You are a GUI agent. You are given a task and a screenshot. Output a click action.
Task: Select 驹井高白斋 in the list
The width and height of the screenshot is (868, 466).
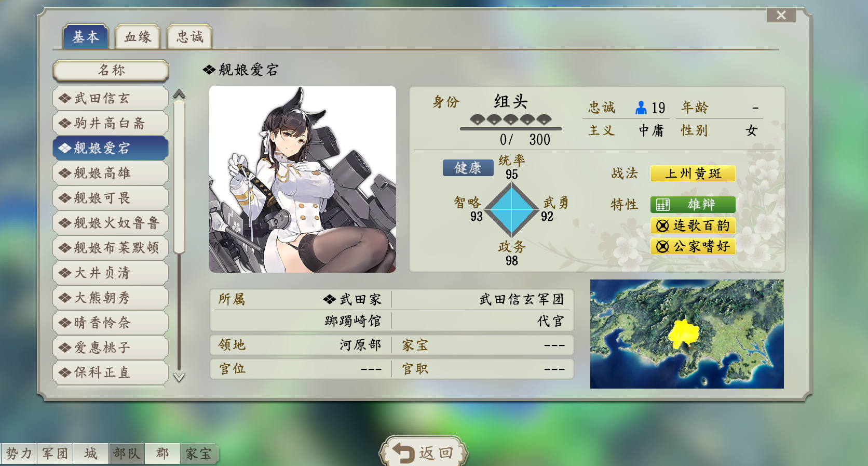[x=111, y=123]
